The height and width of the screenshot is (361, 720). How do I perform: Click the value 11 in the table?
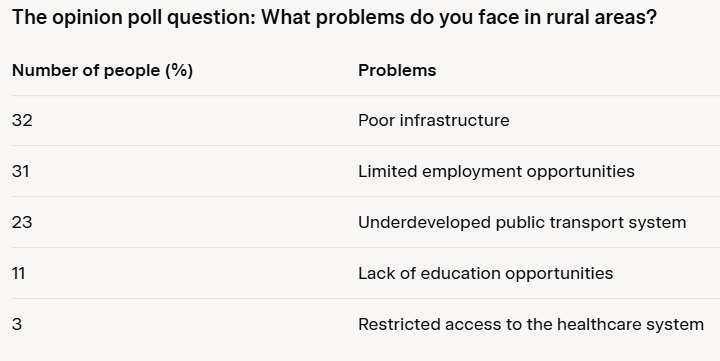(18, 273)
